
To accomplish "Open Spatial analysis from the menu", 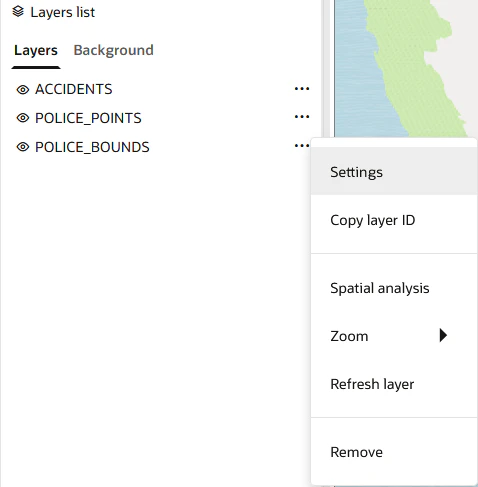I will click(394, 288).
